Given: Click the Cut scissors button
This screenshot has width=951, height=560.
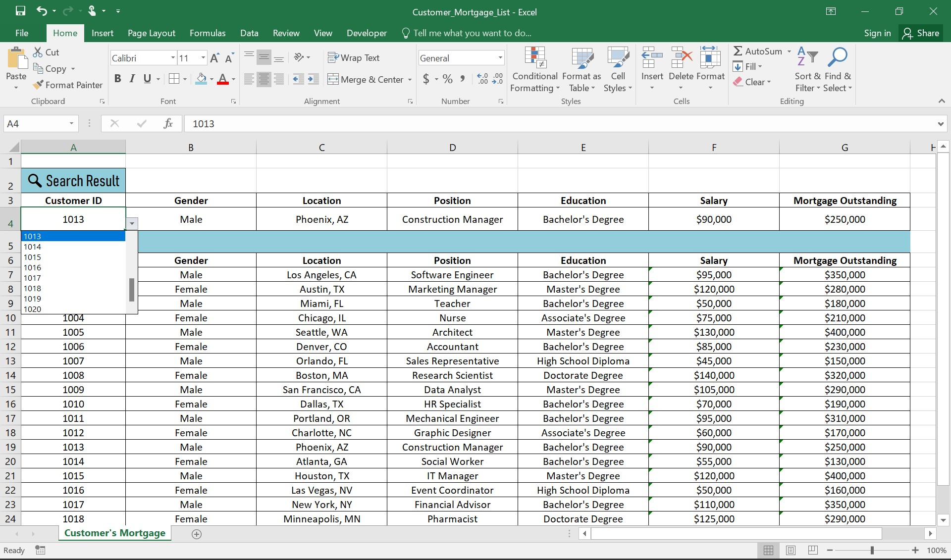Looking at the screenshot, I should coord(46,52).
